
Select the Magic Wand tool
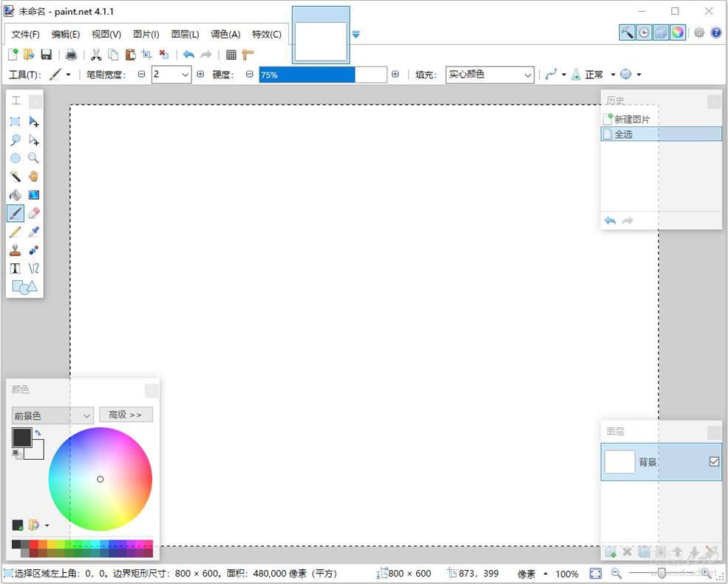pos(16,177)
